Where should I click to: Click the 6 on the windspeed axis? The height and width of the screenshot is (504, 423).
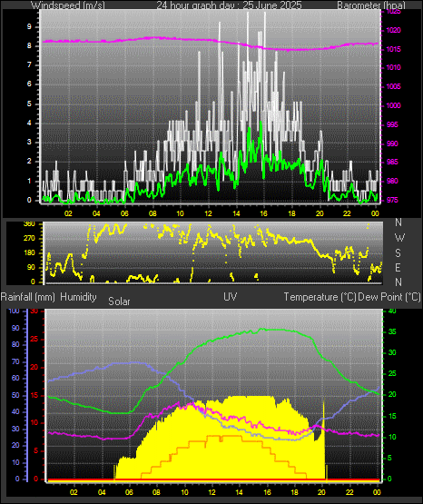[x=29, y=84]
